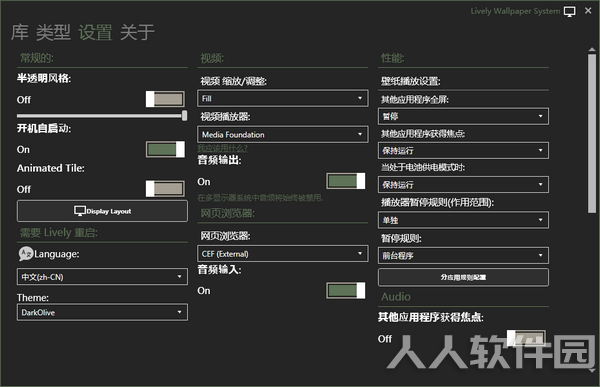
Task: Click the monitor icon next to Lively Wallpaper System
Action: [569, 11]
